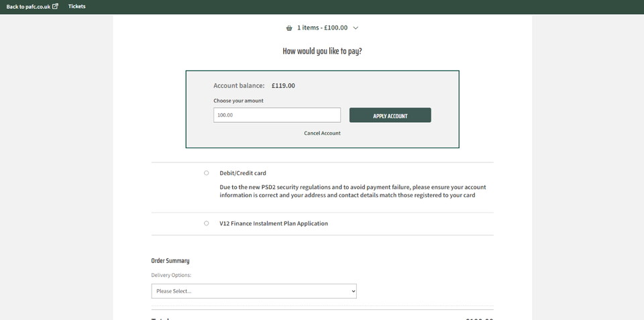644x320 pixels.
Task: Open the Tickets menu item
Action: [x=77, y=6]
